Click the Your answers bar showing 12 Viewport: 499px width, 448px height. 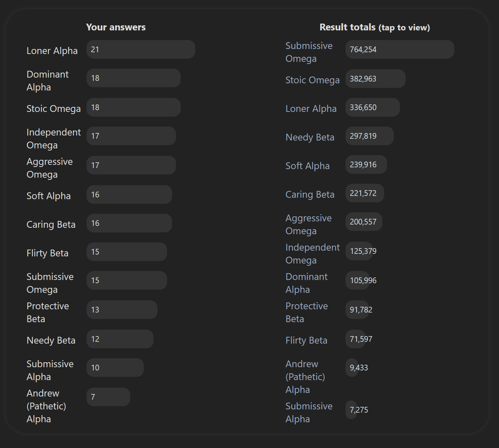120,339
